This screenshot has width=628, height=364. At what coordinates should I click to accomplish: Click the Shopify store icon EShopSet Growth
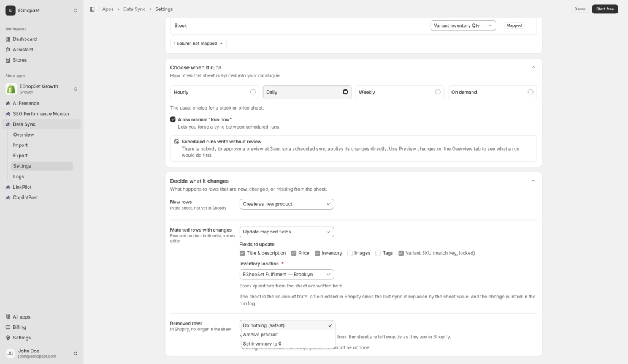coord(11,89)
